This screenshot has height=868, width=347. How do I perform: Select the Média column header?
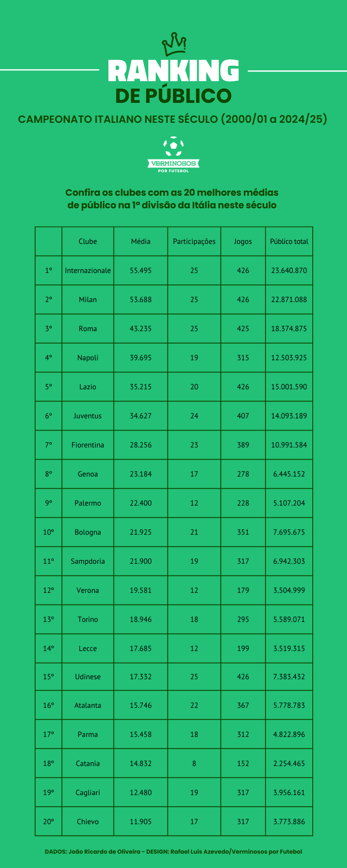tap(141, 241)
